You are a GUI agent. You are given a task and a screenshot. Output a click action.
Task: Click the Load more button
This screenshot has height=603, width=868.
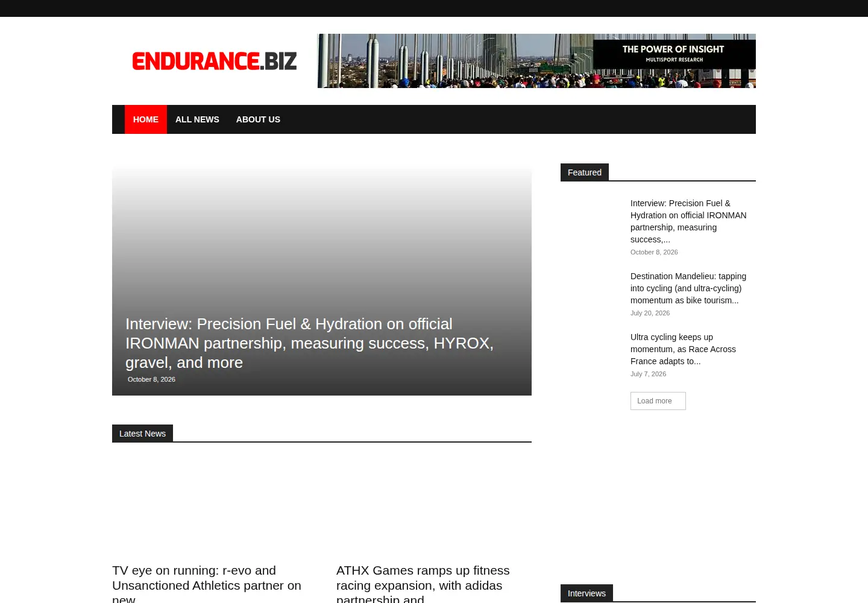pyautogui.click(x=658, y=401)
